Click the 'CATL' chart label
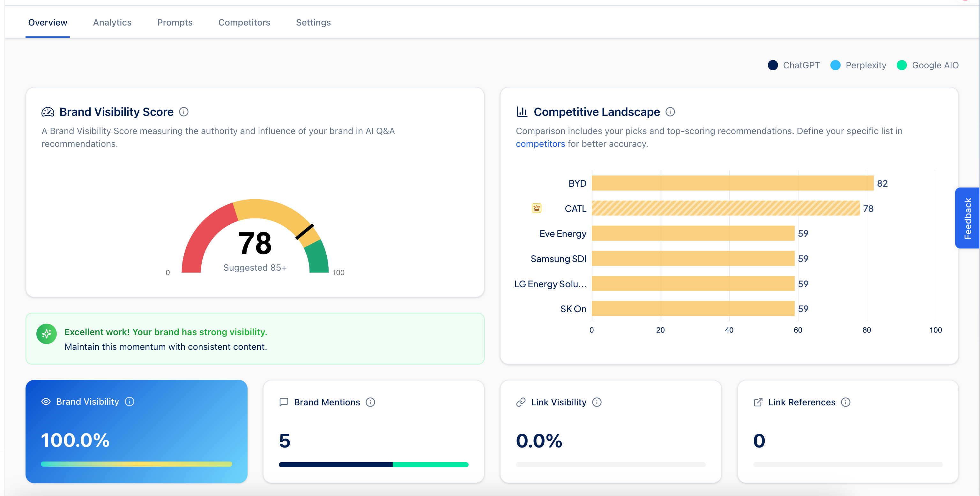The image size is (980, 496). [575, 209]
